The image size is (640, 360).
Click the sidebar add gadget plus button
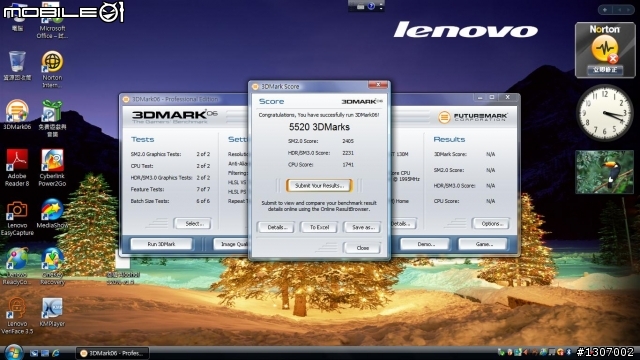pos(605,9)
